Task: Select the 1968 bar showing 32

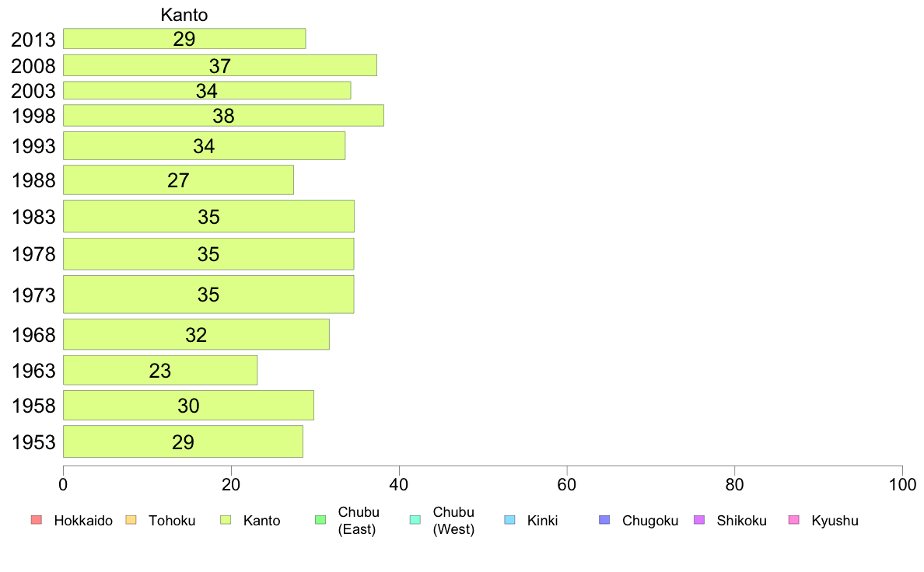Action: pyautogui.click(x=196, y=335)
